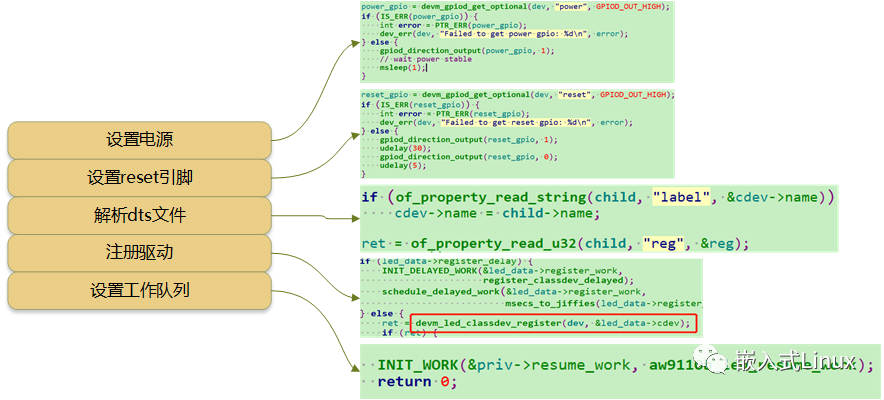Click the devm_led_classdev_register(dev, &led_data->cdev) call
Screen dimensions: 884x400
pos(553,323)
